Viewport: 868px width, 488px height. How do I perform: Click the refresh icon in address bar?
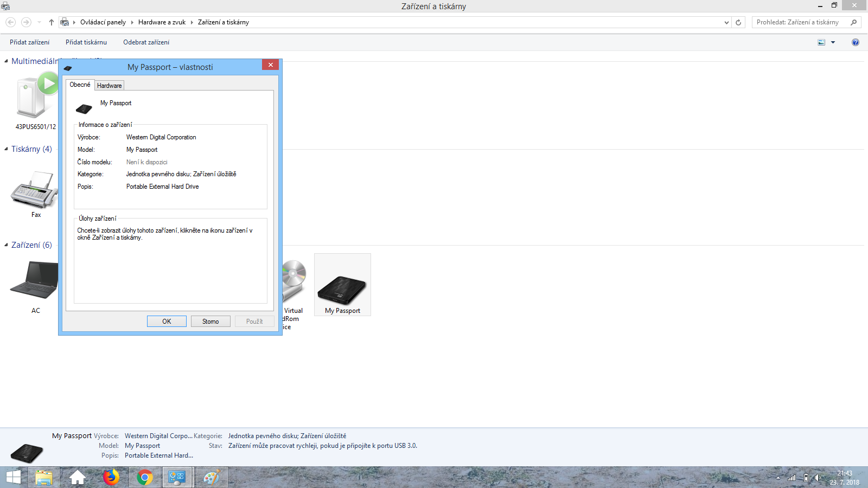point(738,22)
